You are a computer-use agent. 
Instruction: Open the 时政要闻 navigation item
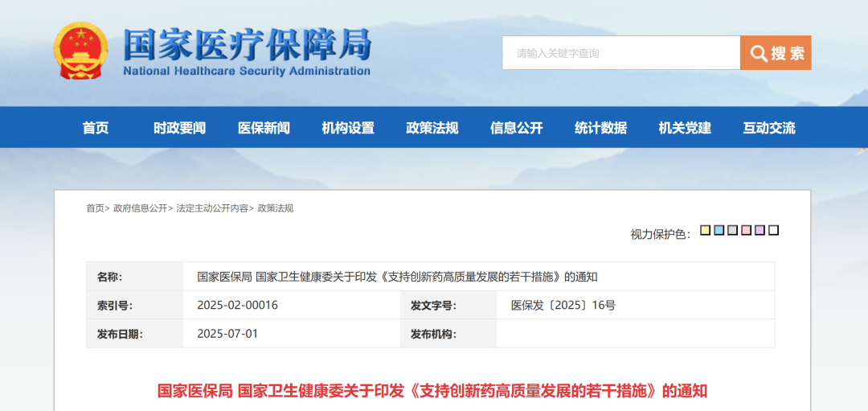[x=179, y=128]
